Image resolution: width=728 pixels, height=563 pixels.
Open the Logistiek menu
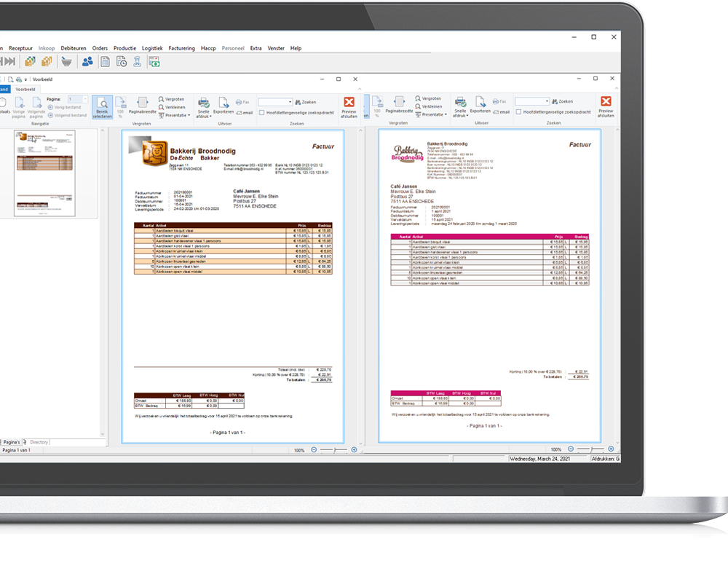coord(152,48)
